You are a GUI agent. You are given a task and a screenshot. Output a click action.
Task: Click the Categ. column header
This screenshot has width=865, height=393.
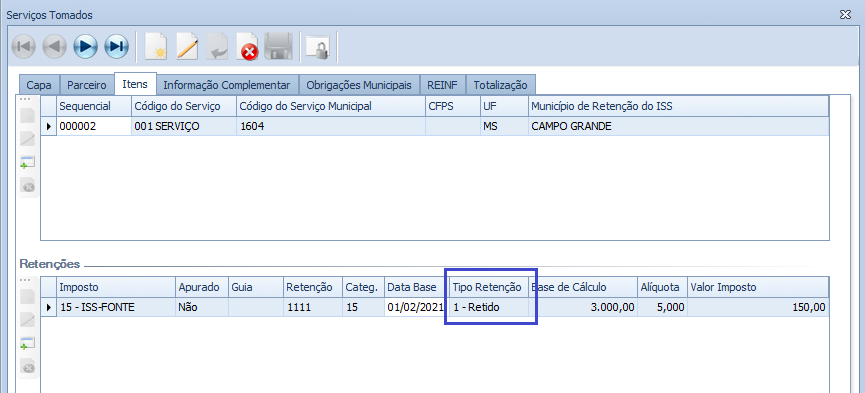click(x=364, y=287)
